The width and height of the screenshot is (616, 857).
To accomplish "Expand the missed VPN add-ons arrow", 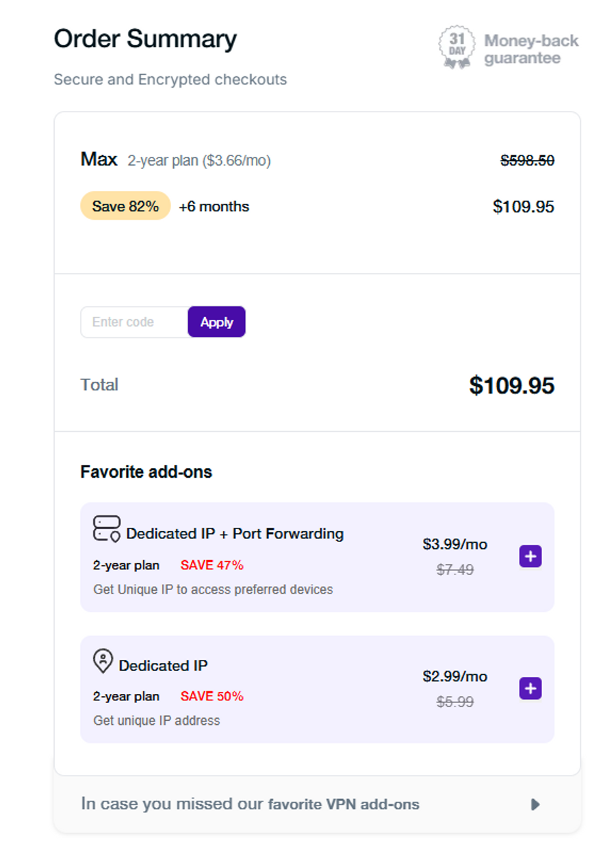I will coord(535,804).
